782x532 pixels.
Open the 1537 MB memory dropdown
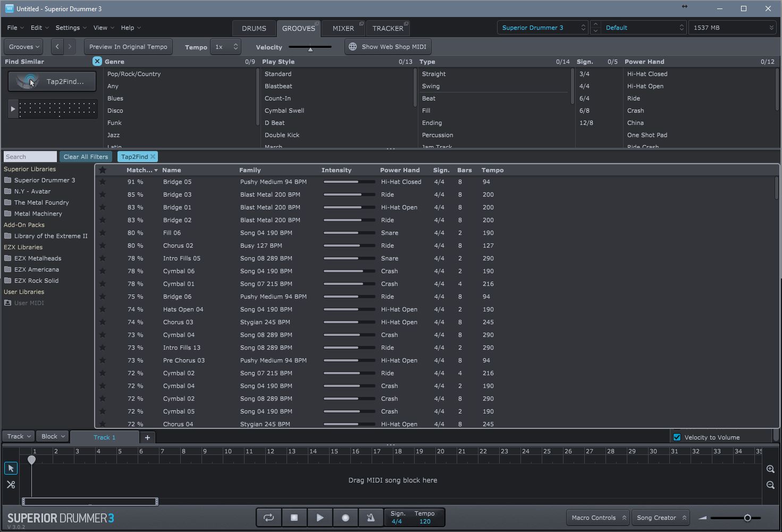coord(733,28)
